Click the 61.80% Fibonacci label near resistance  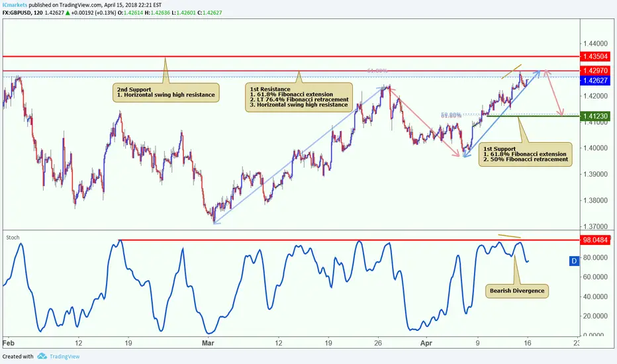click(377, 71)
